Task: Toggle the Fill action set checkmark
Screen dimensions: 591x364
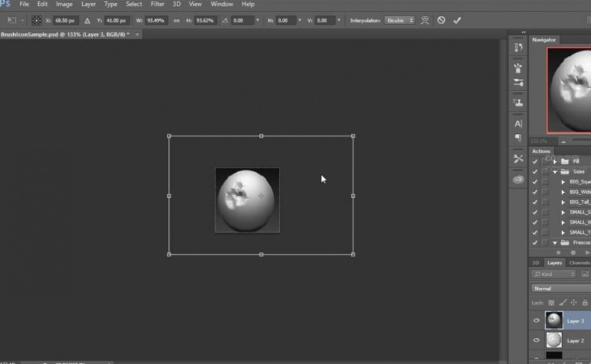Action: tap(534, 161)
